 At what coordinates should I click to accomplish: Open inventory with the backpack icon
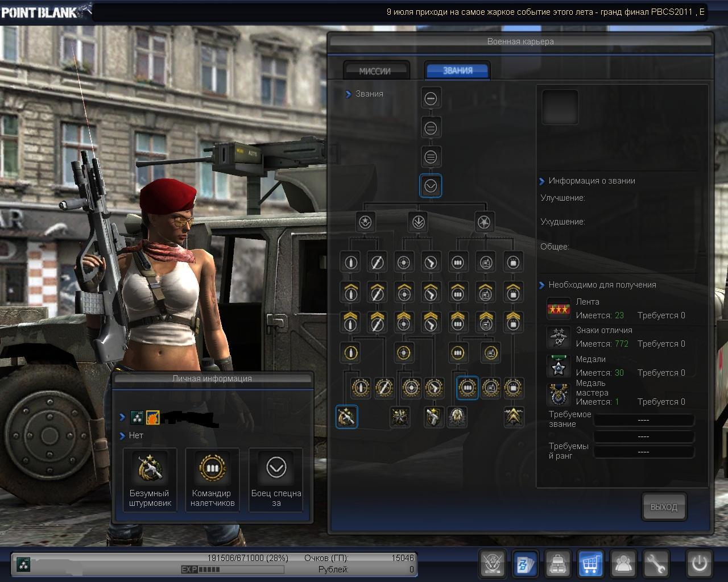[559, 564]
